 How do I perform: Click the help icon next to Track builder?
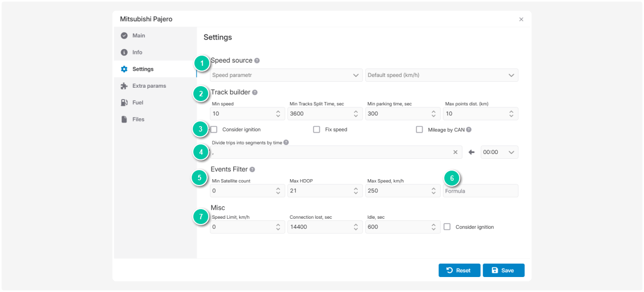pos(255,93)
